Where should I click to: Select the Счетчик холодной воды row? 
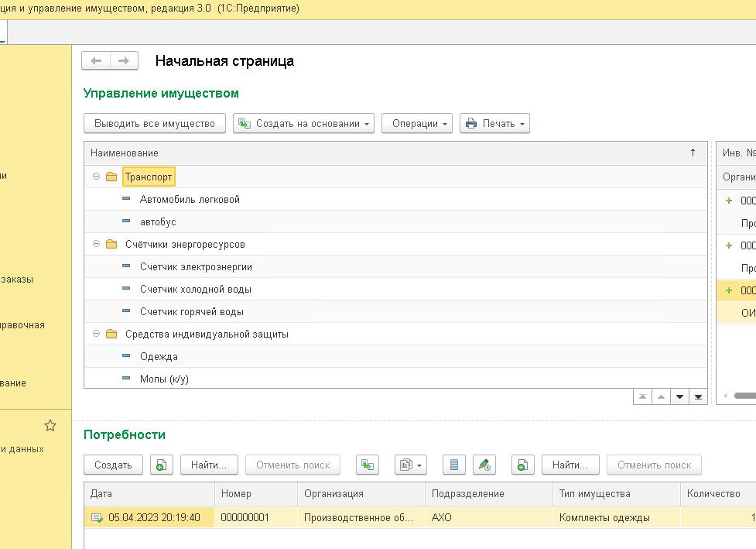tap(395, 289)
